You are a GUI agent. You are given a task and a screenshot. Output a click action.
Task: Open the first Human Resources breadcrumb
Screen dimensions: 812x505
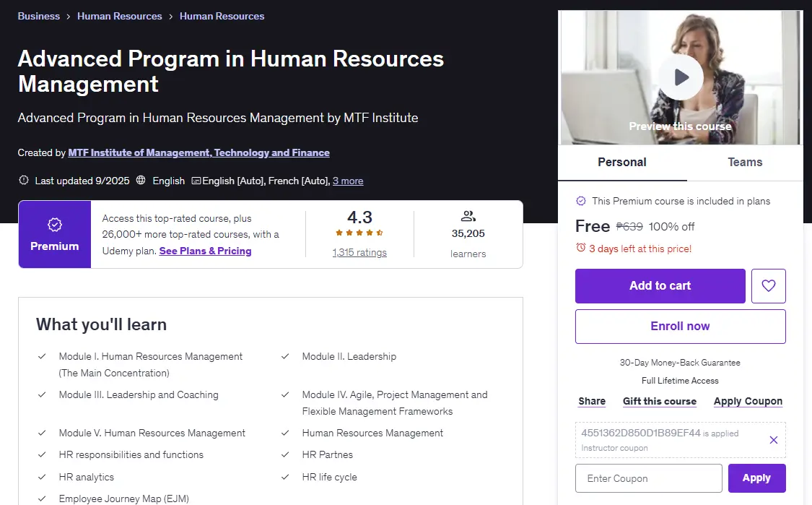tap(120, 16)
